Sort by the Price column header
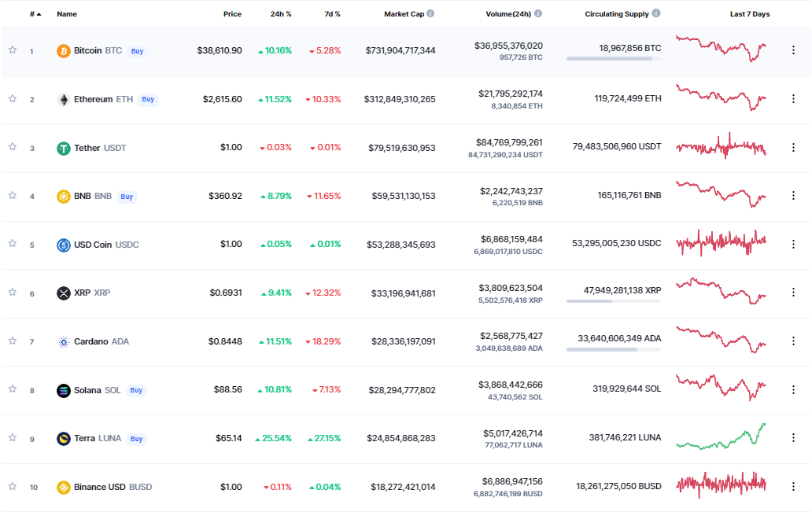Viewport: 812px width, 512px height. (x=232, y=14)
